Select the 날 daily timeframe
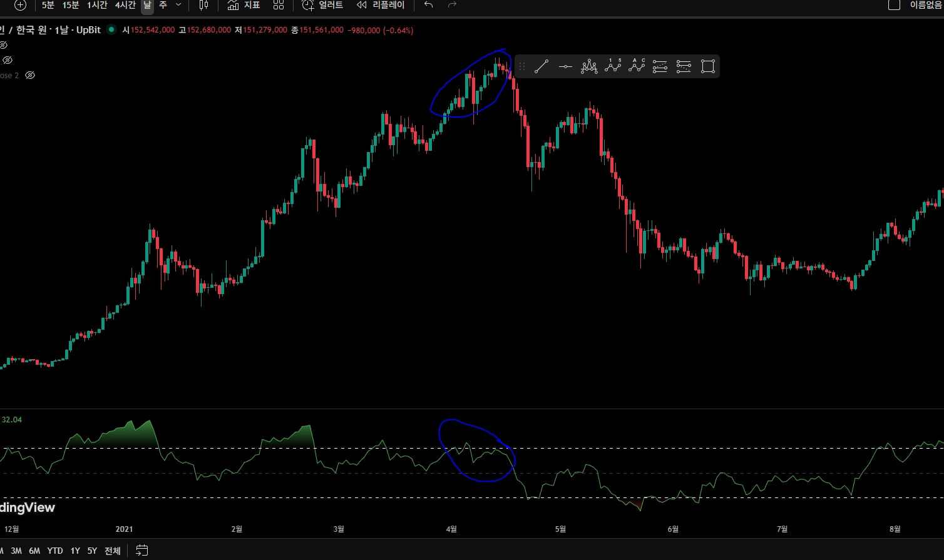Viewport: 944px width, 560px height. click(147, 5)
